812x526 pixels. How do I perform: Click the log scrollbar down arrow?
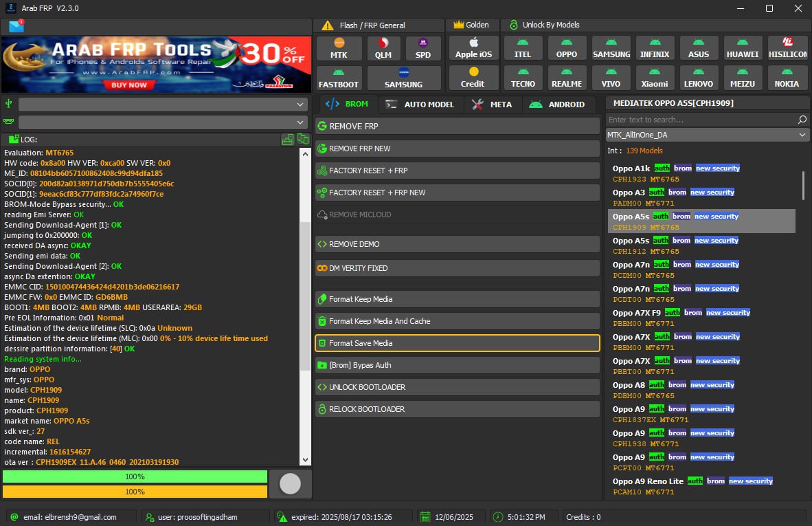305,460
